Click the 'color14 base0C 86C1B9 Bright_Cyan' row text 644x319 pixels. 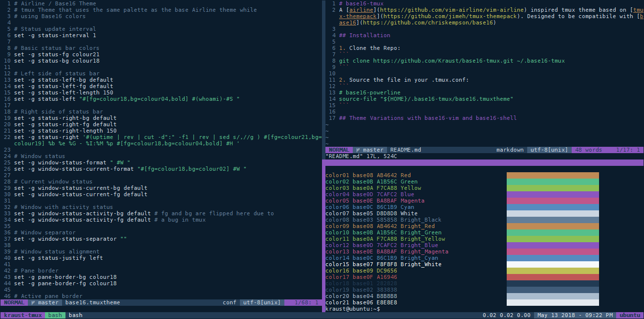[x=382, y=258]
